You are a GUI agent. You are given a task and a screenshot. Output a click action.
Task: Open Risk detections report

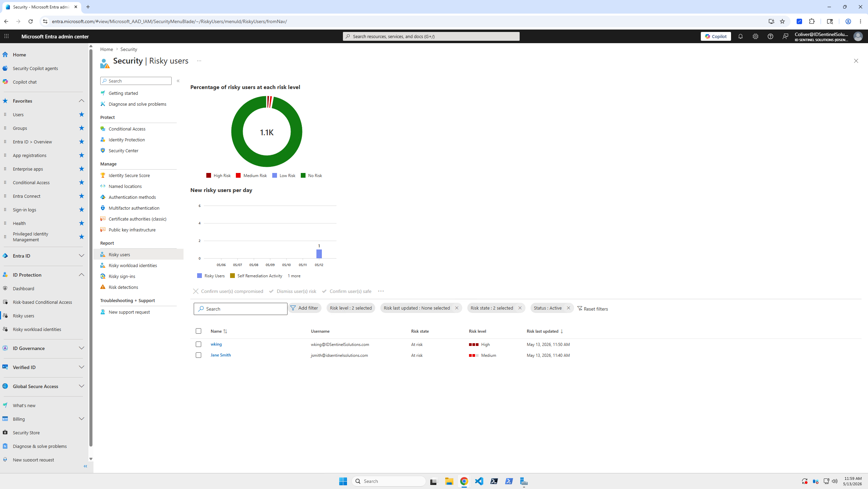[123, 287]
